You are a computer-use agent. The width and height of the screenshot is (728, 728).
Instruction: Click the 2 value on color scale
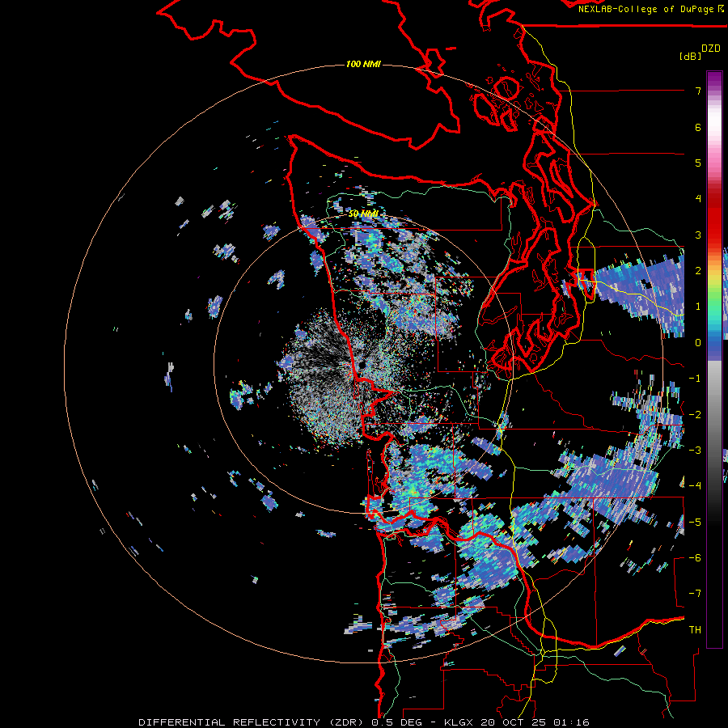698,271
